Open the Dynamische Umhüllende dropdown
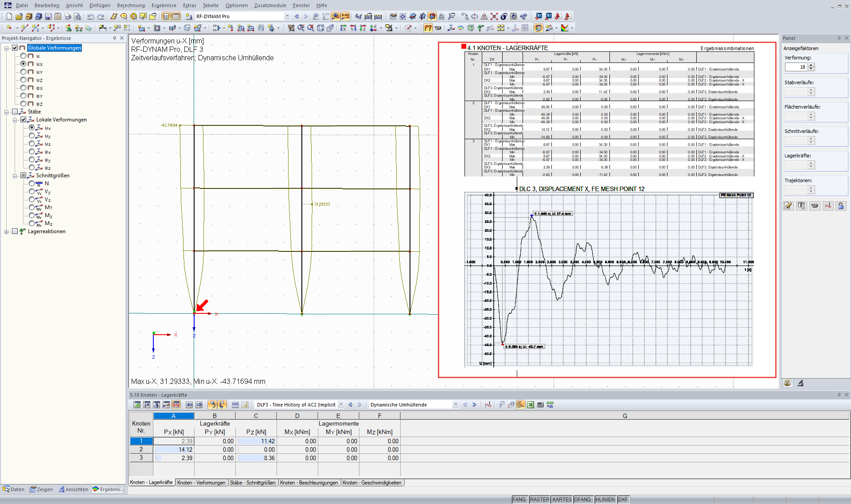851x504 pixels. point(455,404)
